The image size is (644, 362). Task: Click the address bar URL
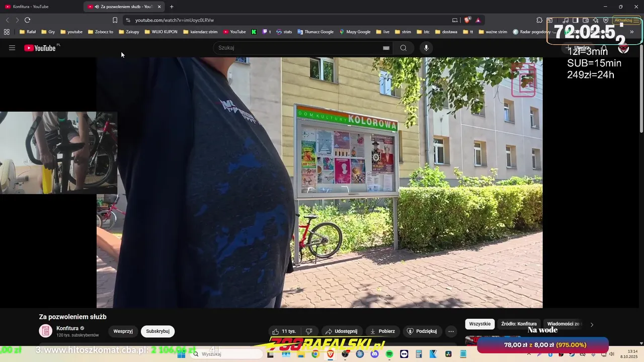click(175, 20)
